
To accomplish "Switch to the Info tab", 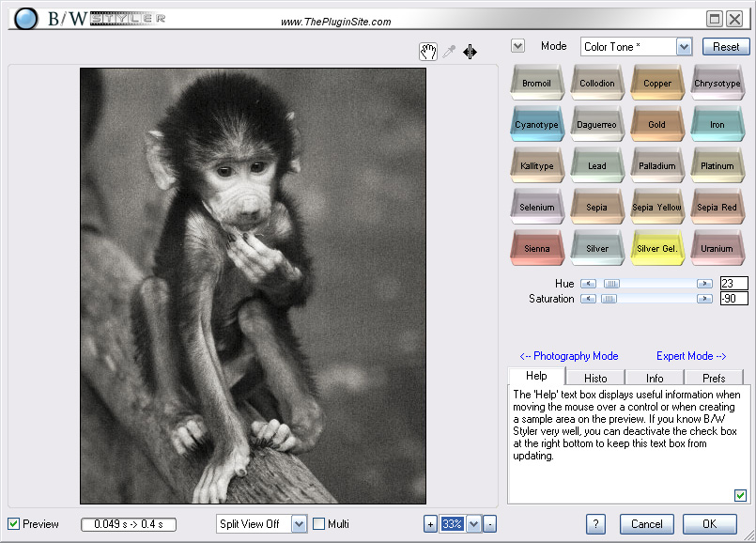I will point(655,378).
